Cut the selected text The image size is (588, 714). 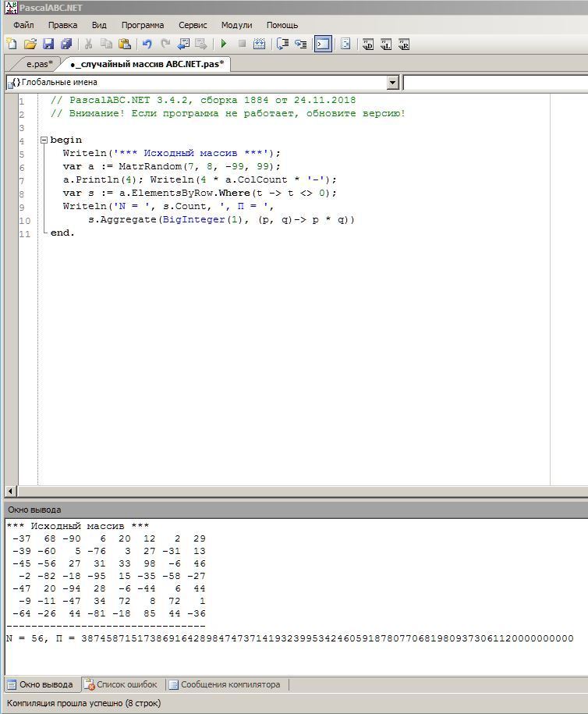pos(89,44)
